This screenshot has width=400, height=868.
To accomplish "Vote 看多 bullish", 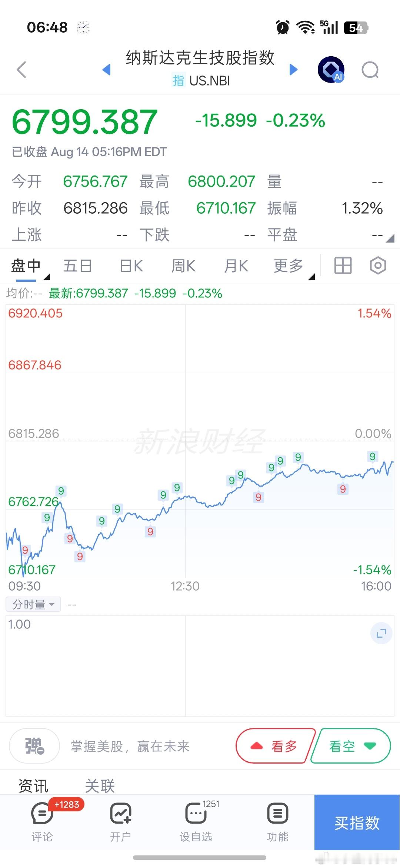I will point(275,746).
